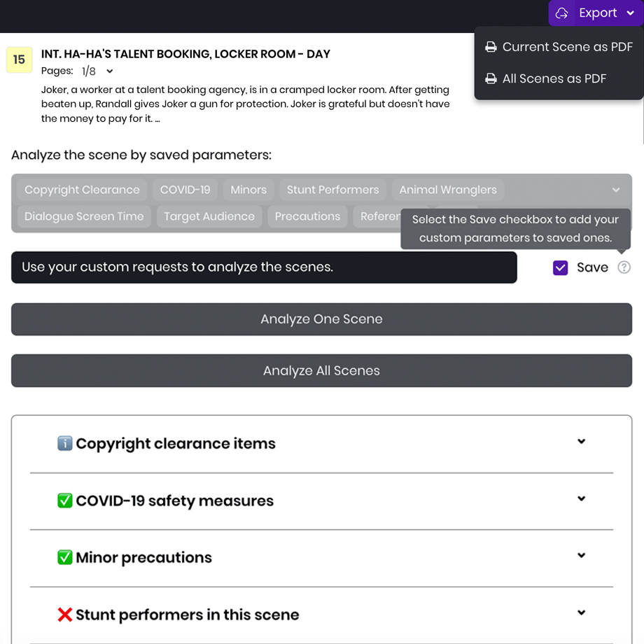Select the Stunt Performers parameter tag
644x644 pixels.
(332, 190)
